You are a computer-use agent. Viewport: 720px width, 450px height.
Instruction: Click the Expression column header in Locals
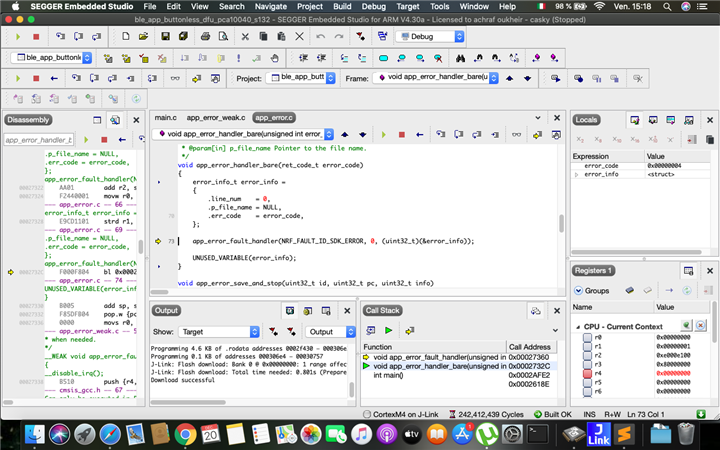(608, 156)
